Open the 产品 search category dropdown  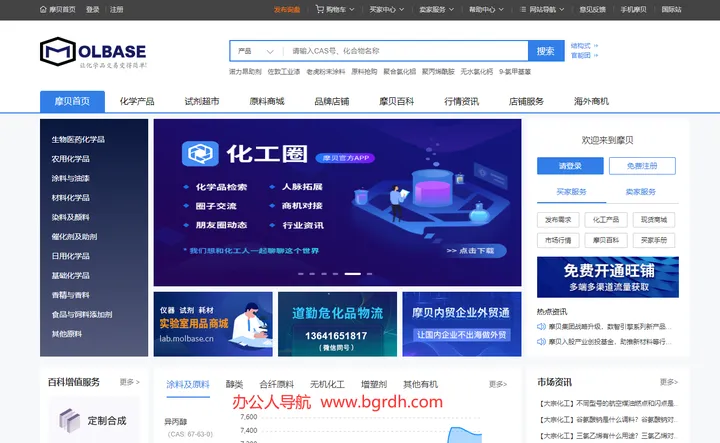[256, 51]
